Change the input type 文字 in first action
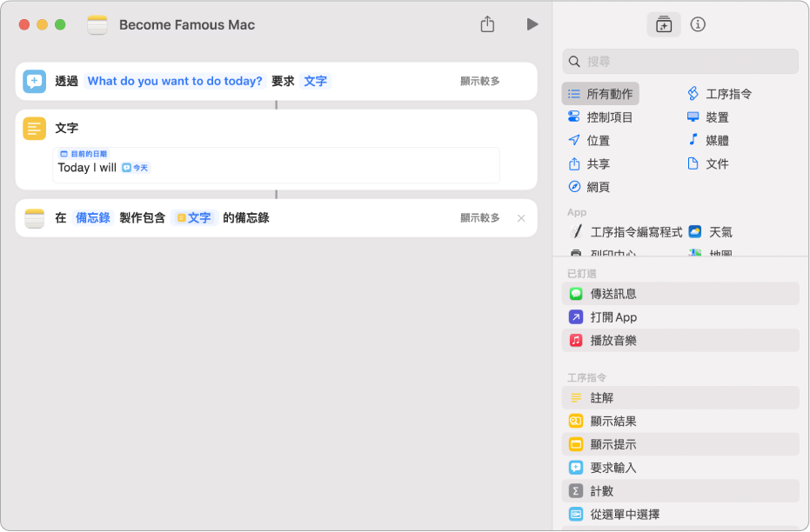810x532 pixels. [x=315, y=81]
